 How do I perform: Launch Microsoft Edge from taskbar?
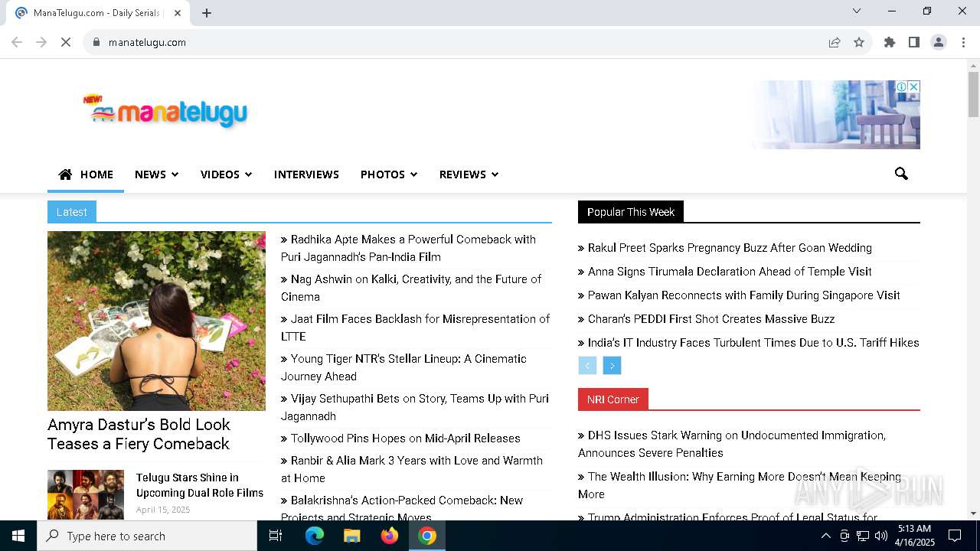click(x=315, y=536)
